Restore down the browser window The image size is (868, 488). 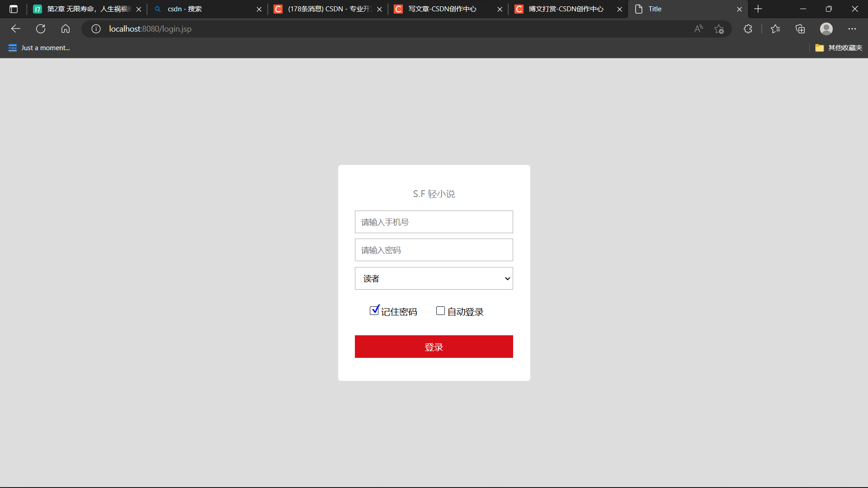point(829,9)
